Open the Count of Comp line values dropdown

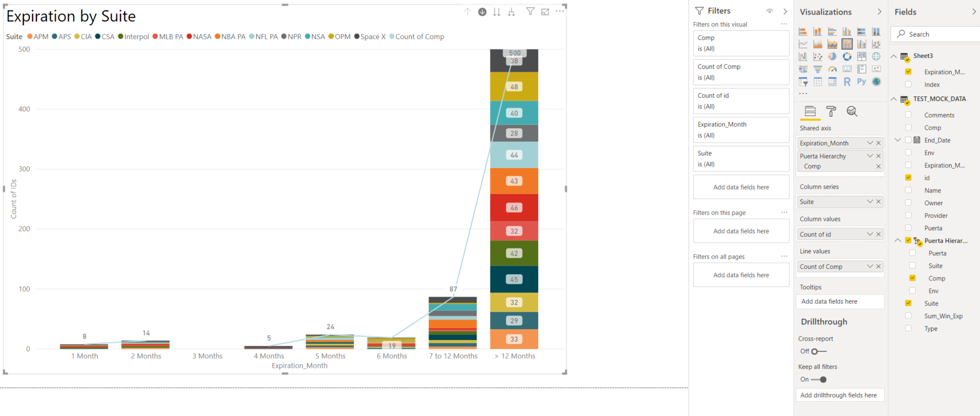(x=870, y=267)
